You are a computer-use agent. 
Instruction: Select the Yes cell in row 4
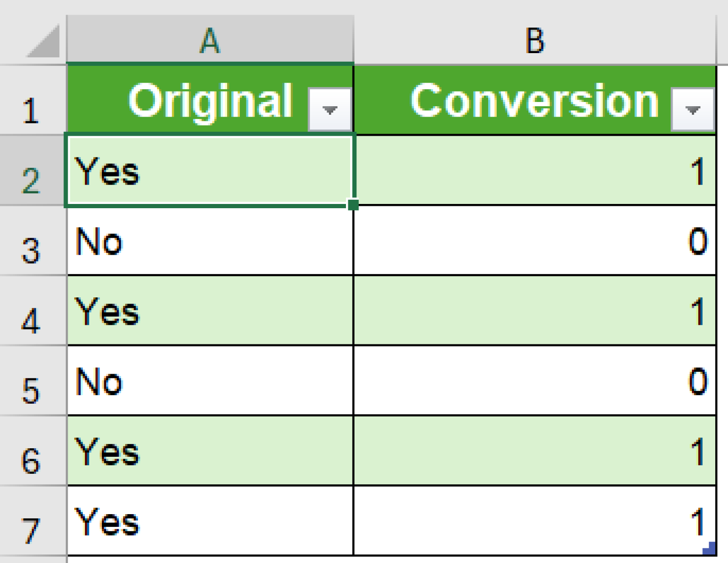(190, 313)
